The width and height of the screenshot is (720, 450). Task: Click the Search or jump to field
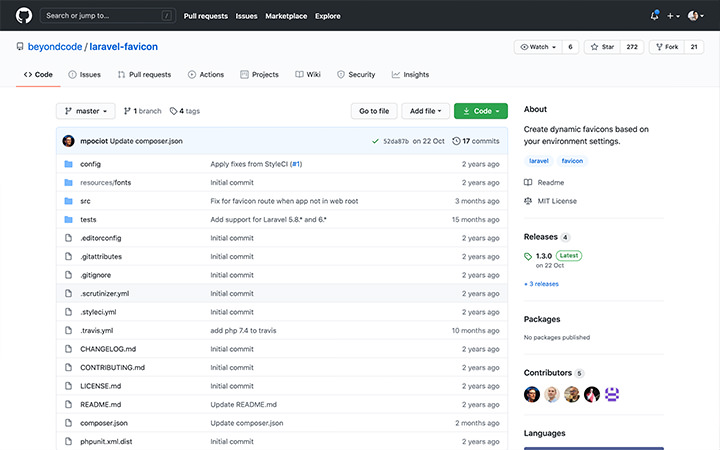[x=108, y=16]
